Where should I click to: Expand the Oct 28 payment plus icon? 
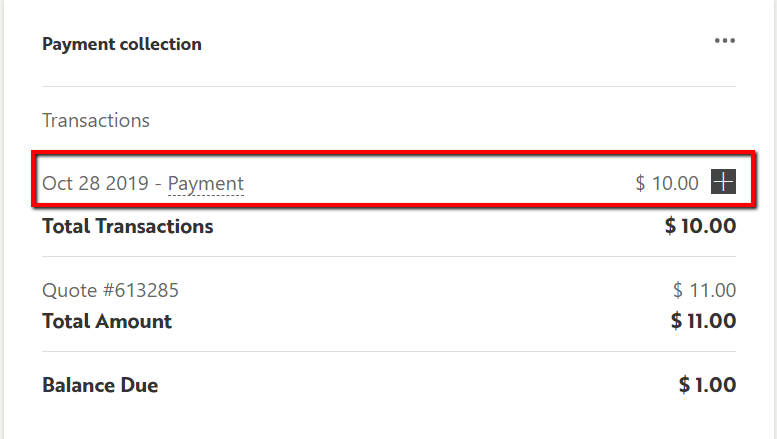tap(723, 182)
